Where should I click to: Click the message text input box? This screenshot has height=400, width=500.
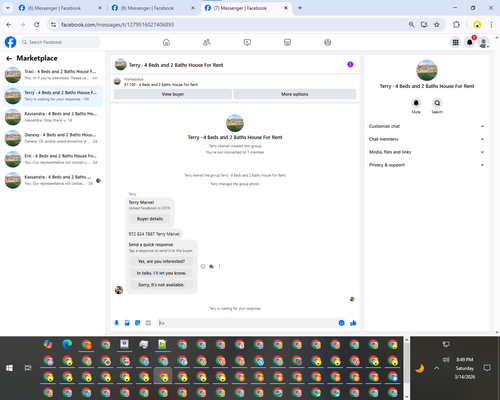247,323
